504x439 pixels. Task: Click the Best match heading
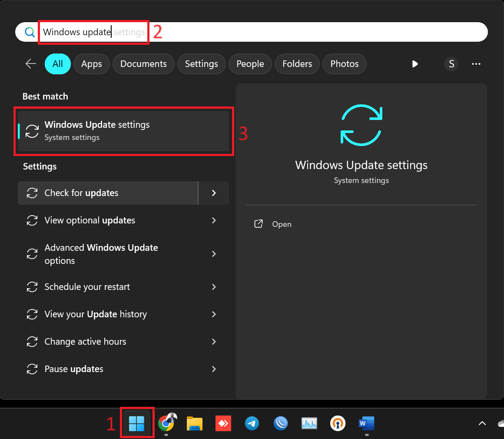(x=45, y=96)
